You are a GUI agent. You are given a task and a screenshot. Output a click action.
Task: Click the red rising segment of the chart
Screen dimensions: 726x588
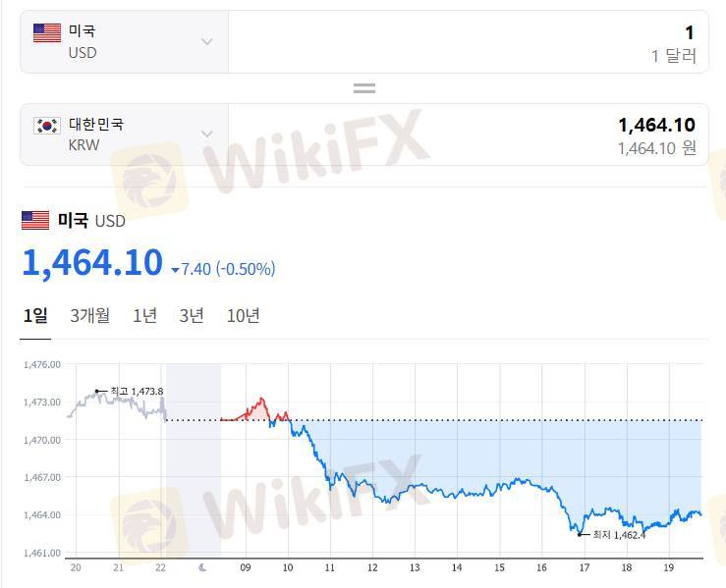(x=255, y=409)
